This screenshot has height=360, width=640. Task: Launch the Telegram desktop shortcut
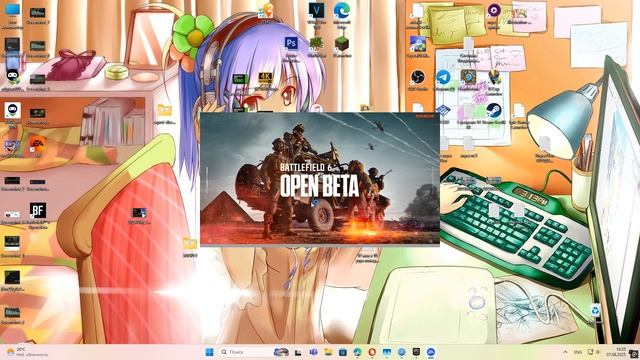(443, 77)
